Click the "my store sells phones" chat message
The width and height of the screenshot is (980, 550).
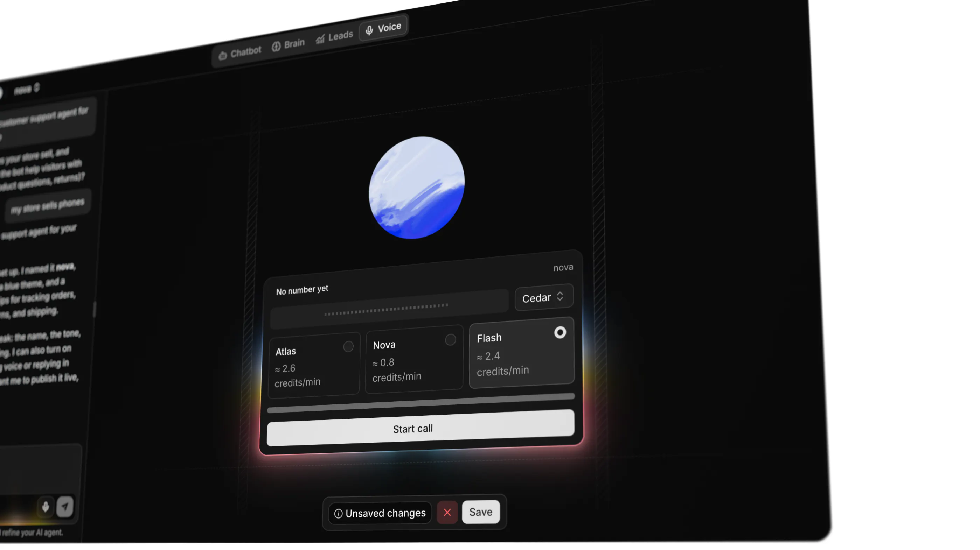click(48, 206)
